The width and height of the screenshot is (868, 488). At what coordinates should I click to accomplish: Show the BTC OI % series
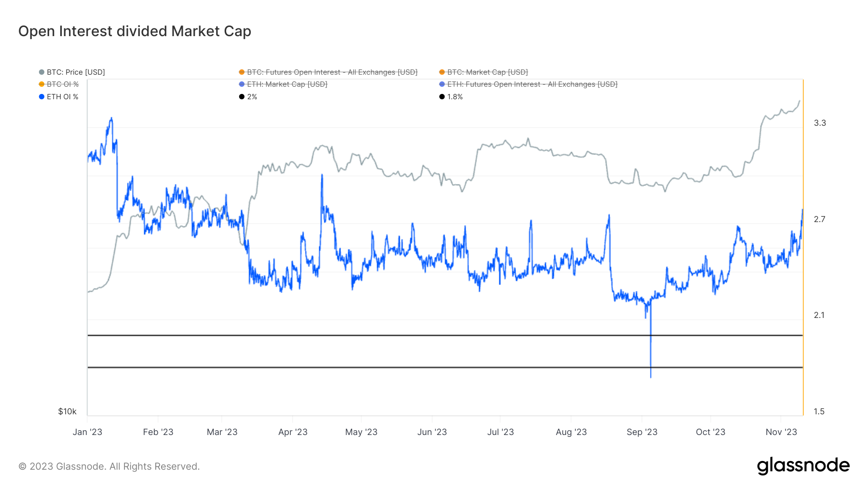(62, 84)
